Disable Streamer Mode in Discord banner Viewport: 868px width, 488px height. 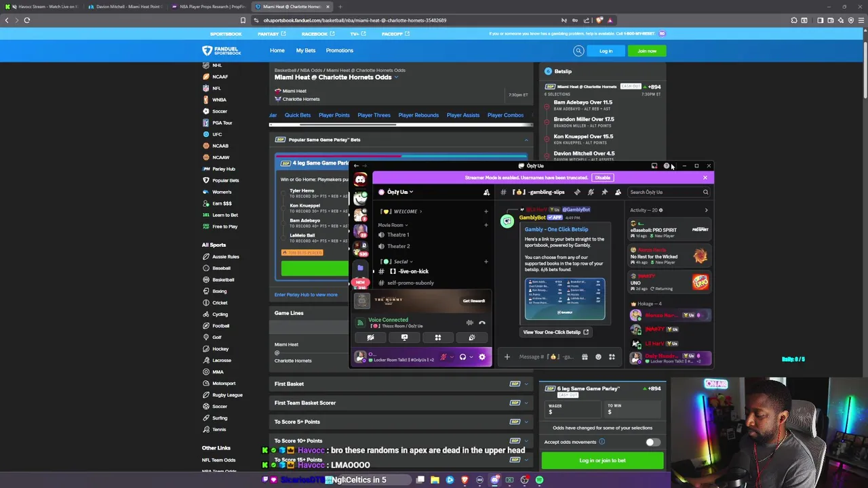pos(602,178)
